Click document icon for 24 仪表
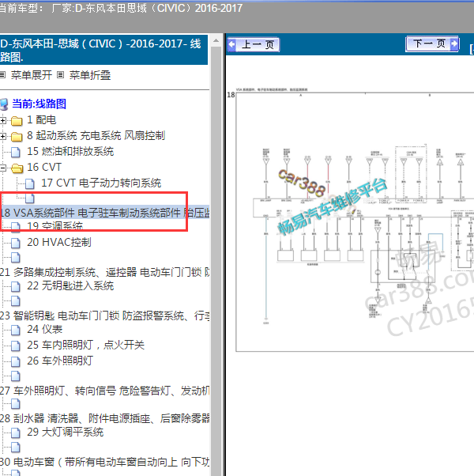 click(x=16, y=330)
